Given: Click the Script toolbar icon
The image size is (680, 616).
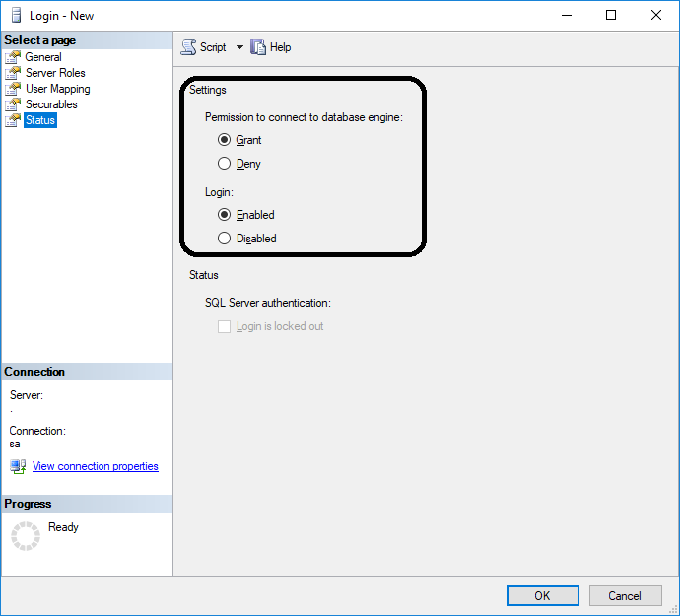Looking at the screenshot, I should (x=188, y=47).
